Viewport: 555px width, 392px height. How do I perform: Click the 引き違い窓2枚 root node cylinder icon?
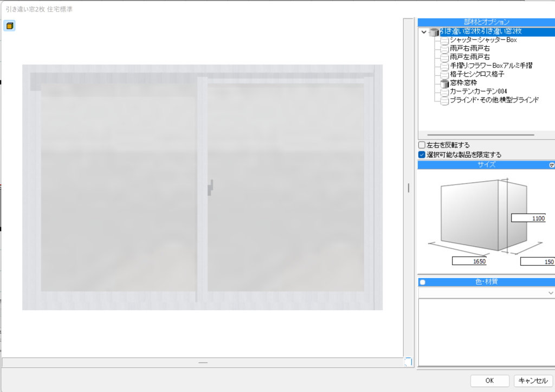(434, 33)
